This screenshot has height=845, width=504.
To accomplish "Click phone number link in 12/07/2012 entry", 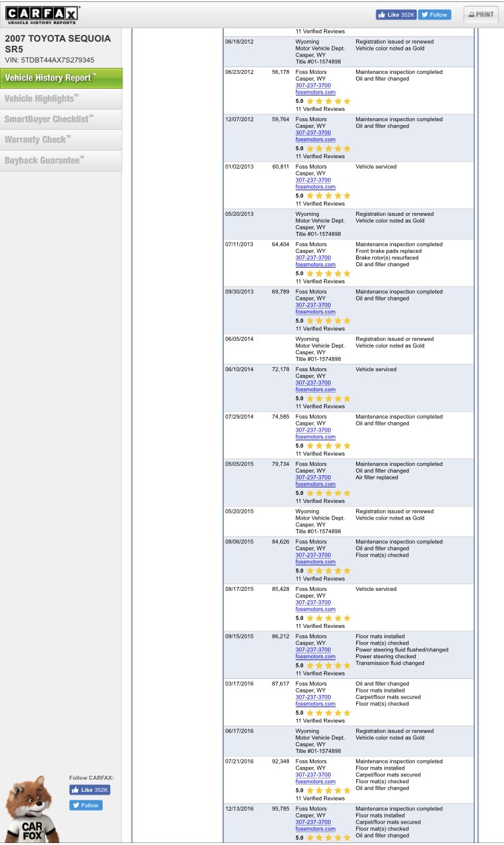I will click(x=313, y=132).
